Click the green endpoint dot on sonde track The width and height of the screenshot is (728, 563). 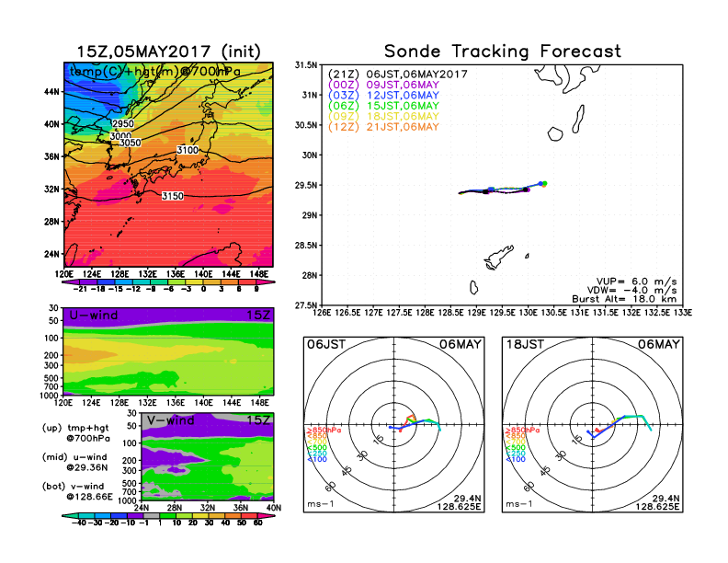[544, 184]
